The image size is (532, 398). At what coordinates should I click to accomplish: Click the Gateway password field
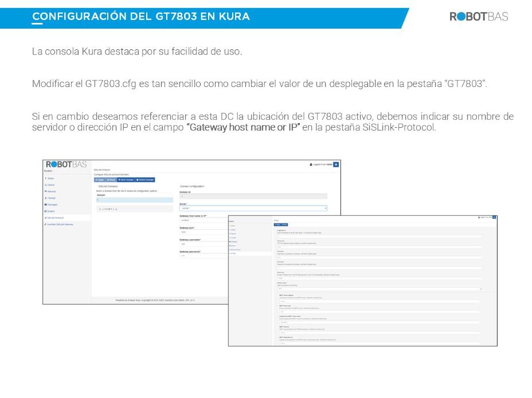pos(204,255)
